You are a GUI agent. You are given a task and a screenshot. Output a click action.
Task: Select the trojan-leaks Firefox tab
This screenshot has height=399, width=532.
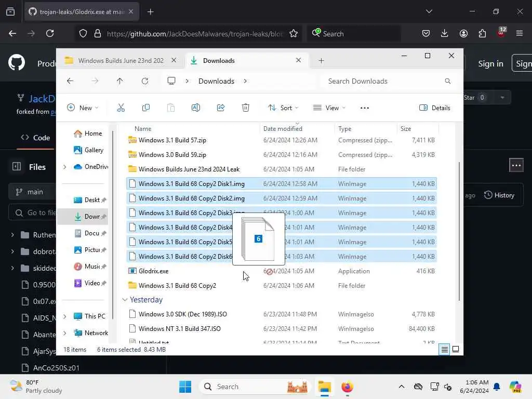[x=82, y=12]
